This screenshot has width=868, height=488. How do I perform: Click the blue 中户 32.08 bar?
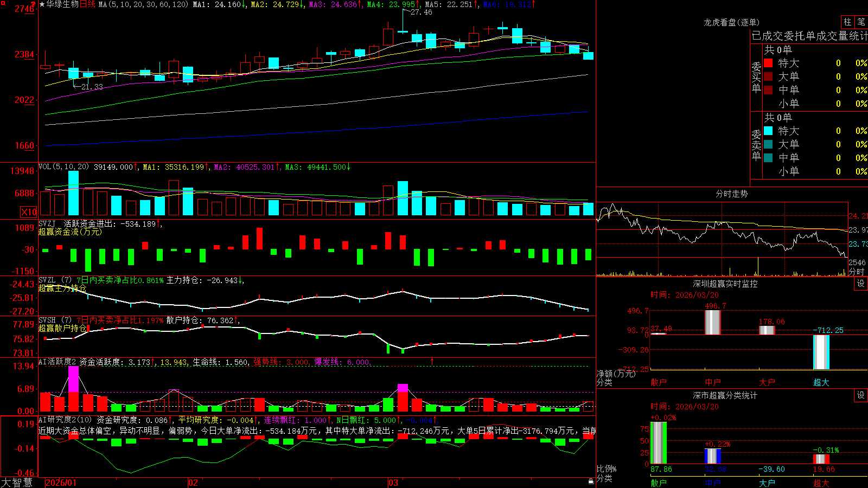[x=713, y=456]
